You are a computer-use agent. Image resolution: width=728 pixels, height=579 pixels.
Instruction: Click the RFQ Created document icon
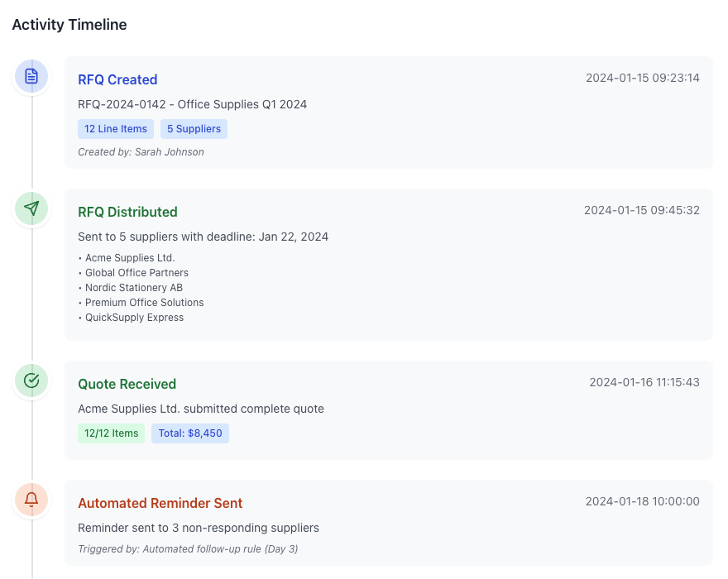tap(31, 76)
